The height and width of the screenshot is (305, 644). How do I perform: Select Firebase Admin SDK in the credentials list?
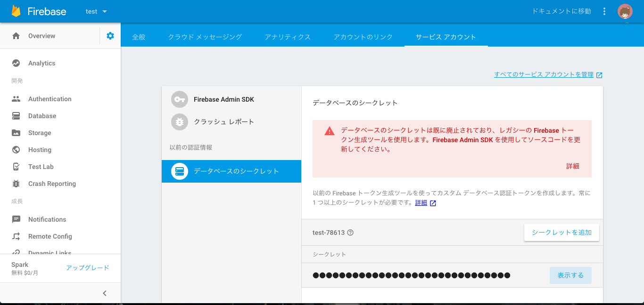tap(223, 99)
